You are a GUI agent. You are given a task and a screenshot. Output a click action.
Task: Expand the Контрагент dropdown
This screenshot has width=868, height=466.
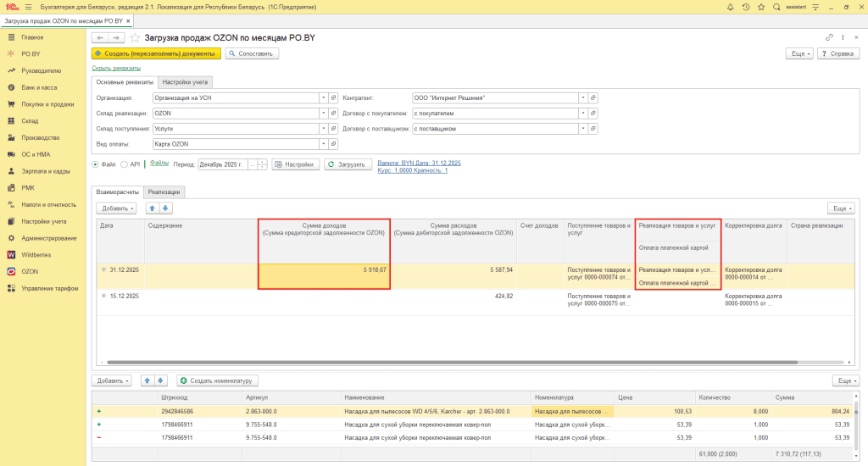583,98
